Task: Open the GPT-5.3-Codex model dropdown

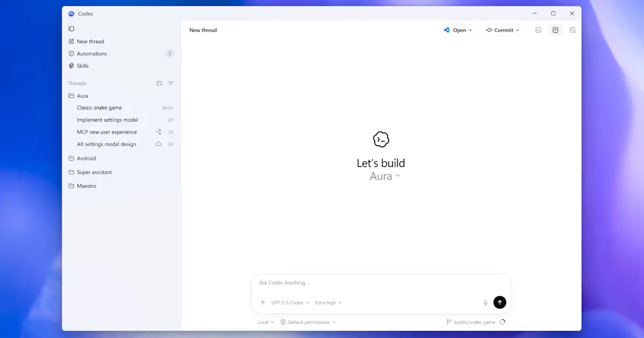Action: coord(290,303)
